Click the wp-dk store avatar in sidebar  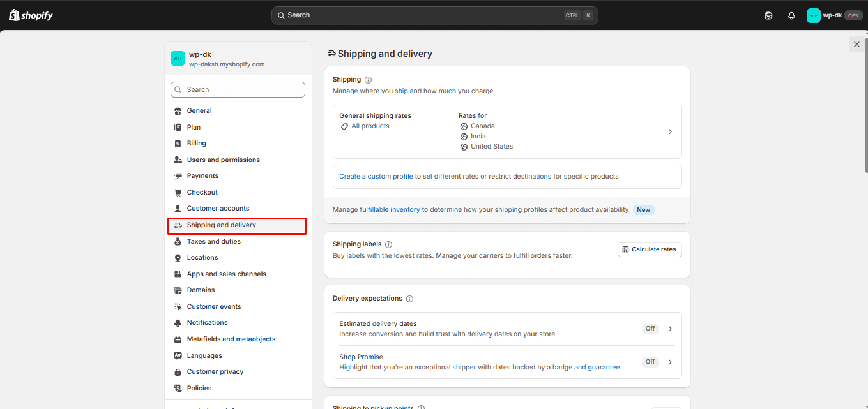pos(178,59)
